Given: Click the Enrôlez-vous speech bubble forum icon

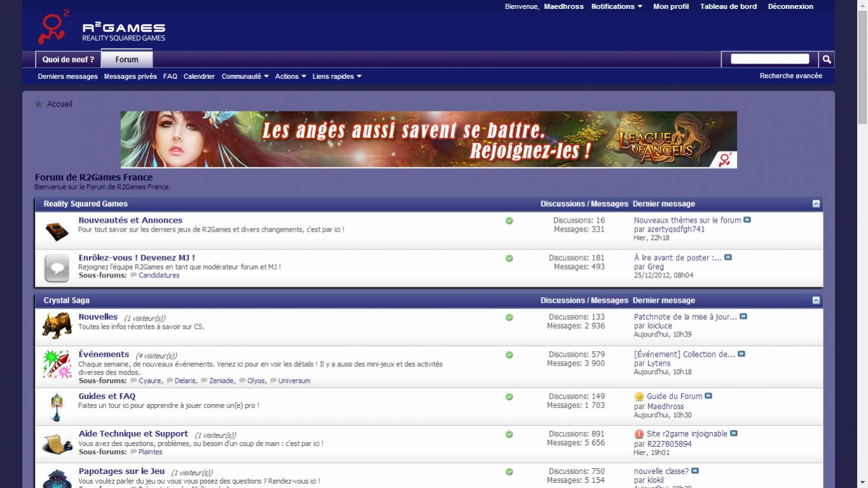Looking at the screenshot, I should click(x=57, y=268).
